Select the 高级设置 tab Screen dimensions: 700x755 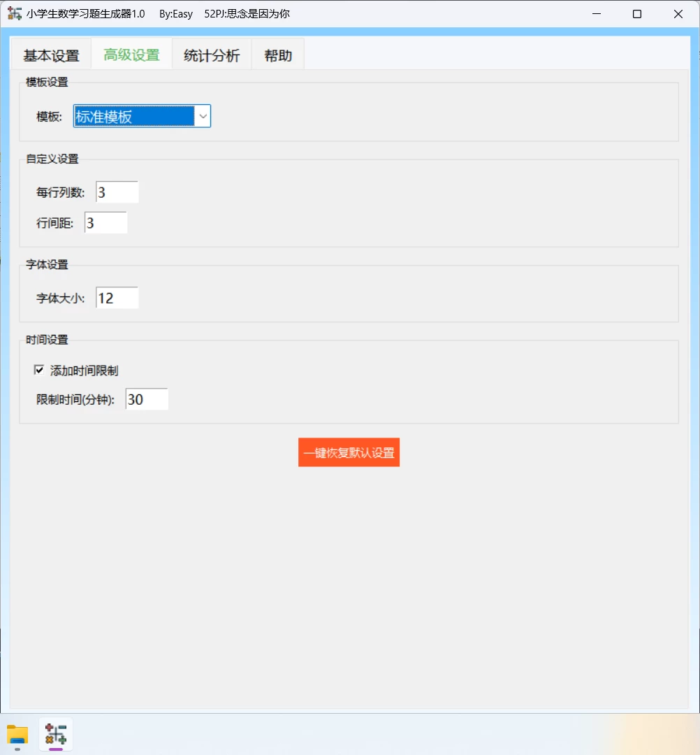(132, 55)
